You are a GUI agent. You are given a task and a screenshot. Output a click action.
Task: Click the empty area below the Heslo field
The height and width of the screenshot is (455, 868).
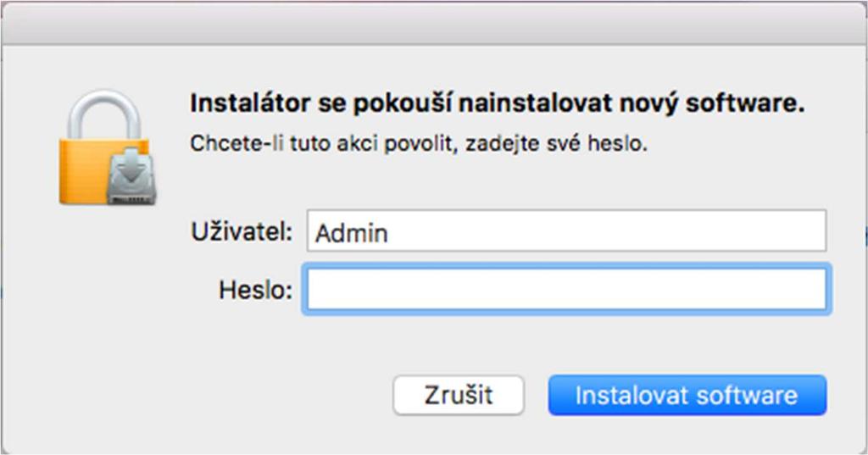pos(566,343)
